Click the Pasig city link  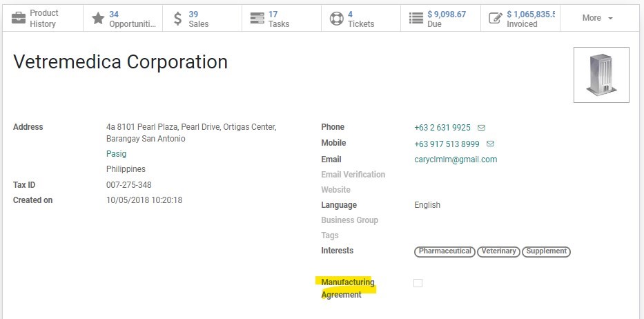point(116,154)
